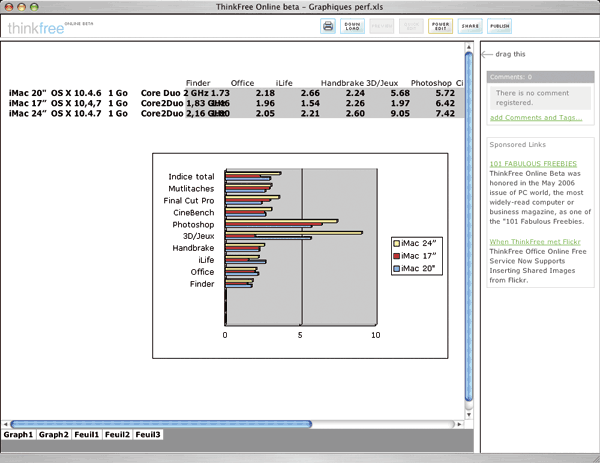This screenshot has width=600, height=463.
Task: Open the Graph2 sheet tab
Action: 54,435
